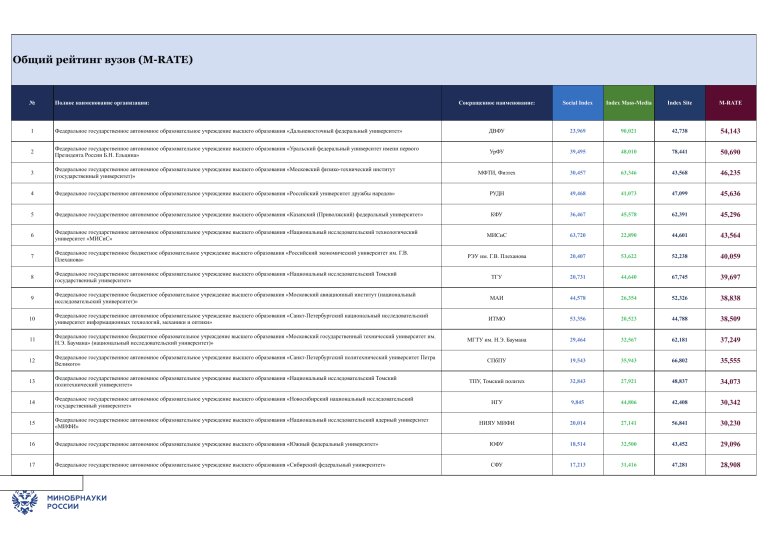Screen dimensions: 768x543
Task: Click the M-RATE value 46,235
Action: [x=730, y=173]
